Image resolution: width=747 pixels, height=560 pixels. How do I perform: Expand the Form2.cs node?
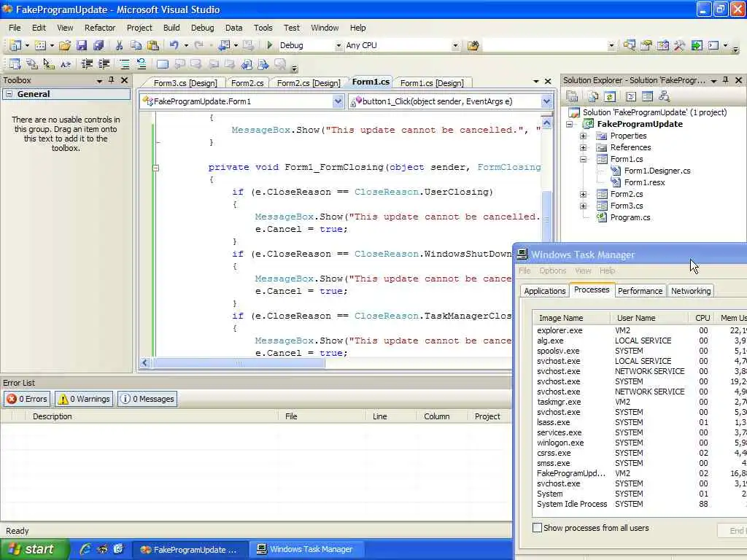point(583,194)
